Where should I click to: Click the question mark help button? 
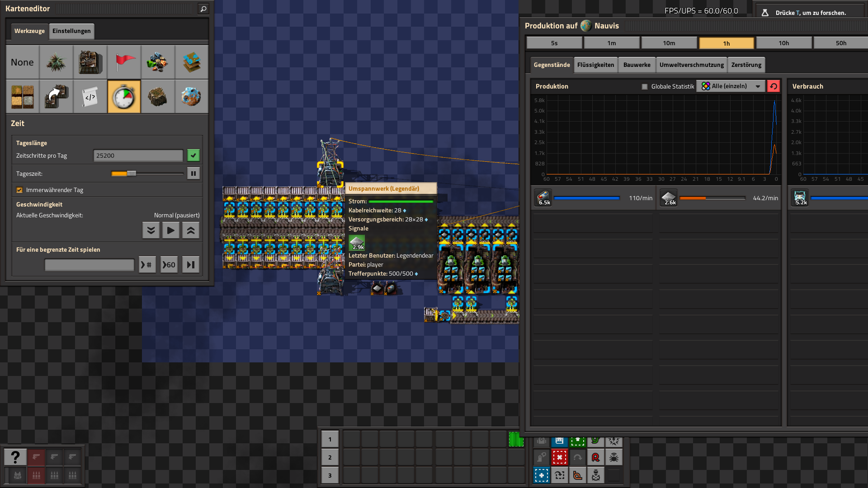15,457
